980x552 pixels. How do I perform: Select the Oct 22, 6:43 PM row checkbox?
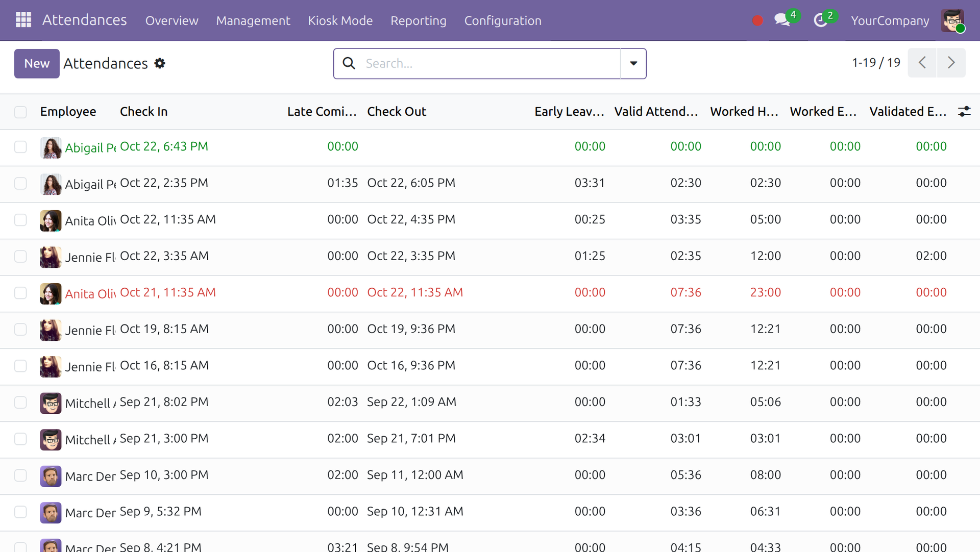coord(20,147)
